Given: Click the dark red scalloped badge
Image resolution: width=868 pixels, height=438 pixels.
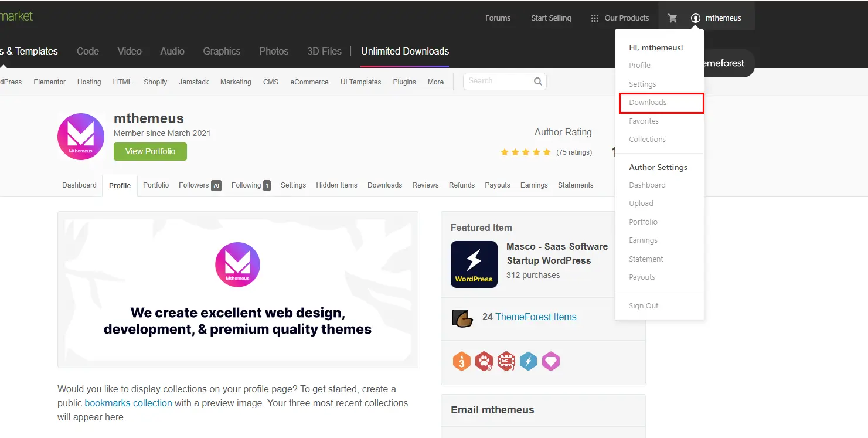Looking at the screenshot, I should (x=506, y=361).
